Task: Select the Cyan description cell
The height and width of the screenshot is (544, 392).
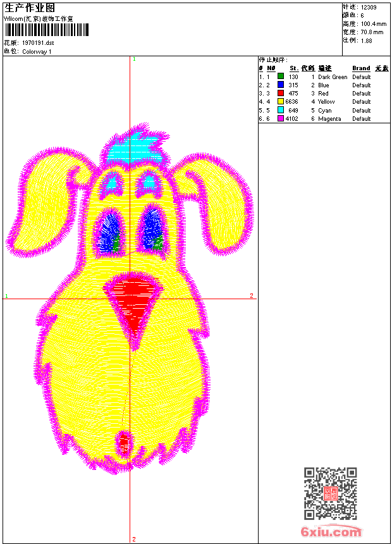Action: click(x=325, y=111)
